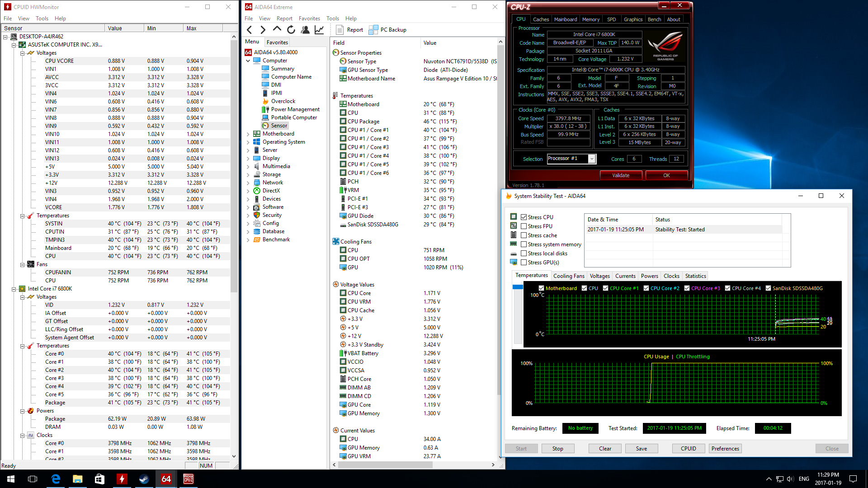The image size is (868, 488).
Task: Toggle Motherboard graph legend checkbox
Action: [541, 288]
